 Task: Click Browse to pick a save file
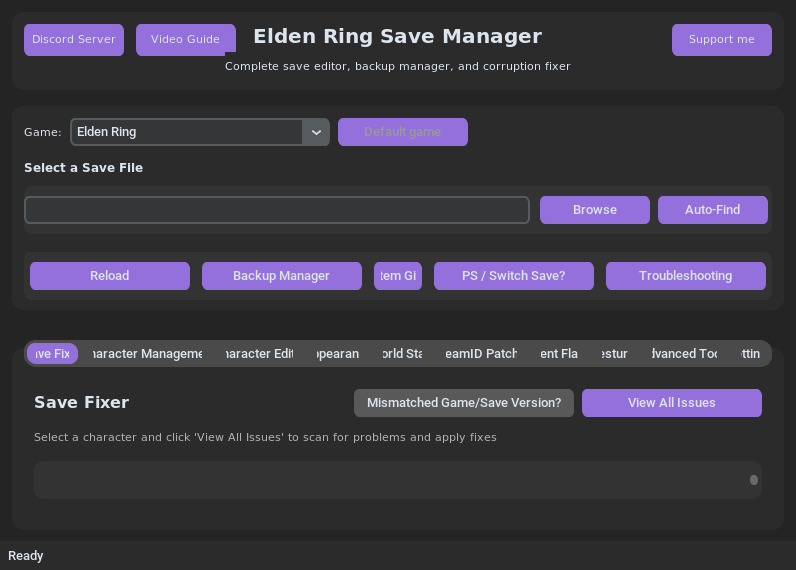[594, 210]
